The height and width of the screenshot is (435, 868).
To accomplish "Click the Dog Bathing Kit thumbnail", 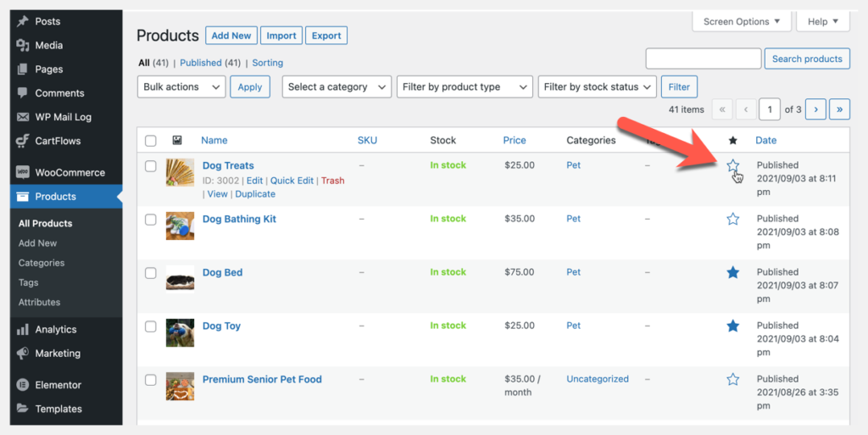I will (180, 226).
